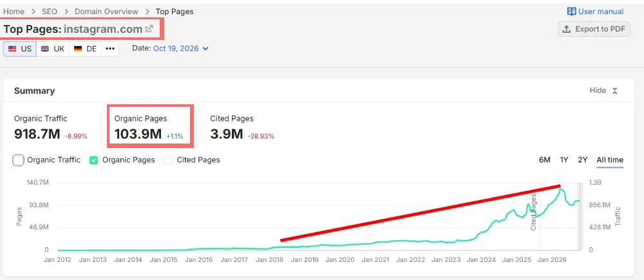Select the 2Y chart range
644x280 pixels.
point(582,160)
